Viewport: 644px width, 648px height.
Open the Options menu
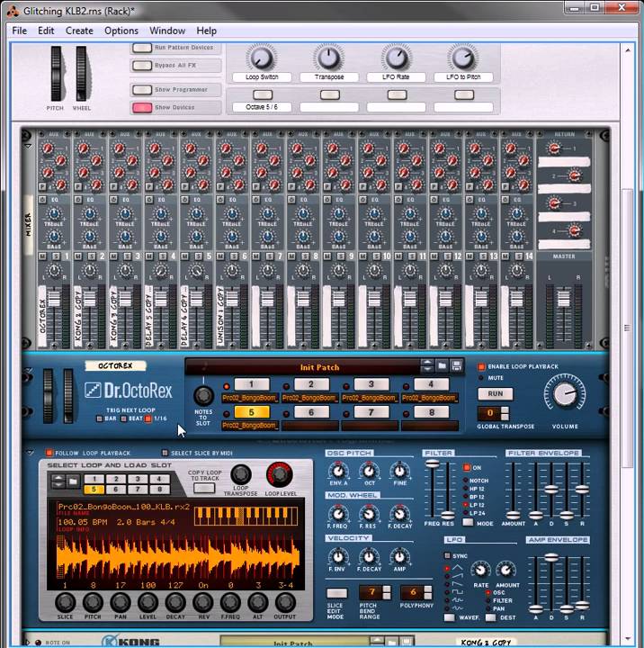121,31
